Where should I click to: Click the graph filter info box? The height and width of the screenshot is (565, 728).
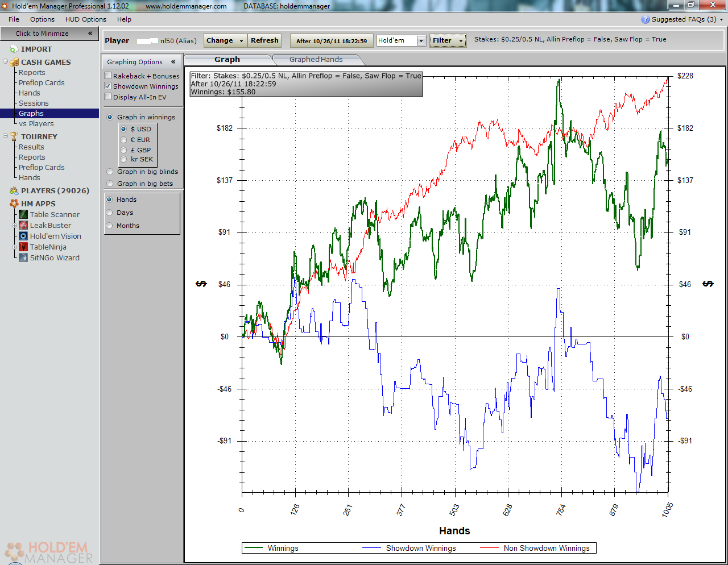click(x=306, y=84)
